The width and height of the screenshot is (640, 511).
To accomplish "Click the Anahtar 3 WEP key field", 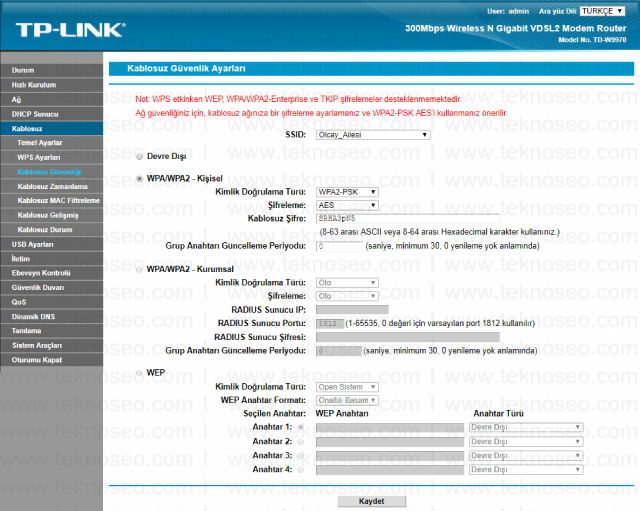I will (390, 455).
